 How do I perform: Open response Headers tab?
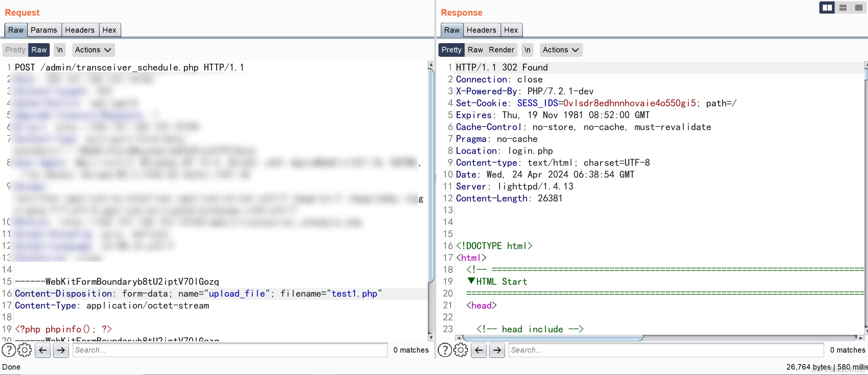tap(481, 30)
